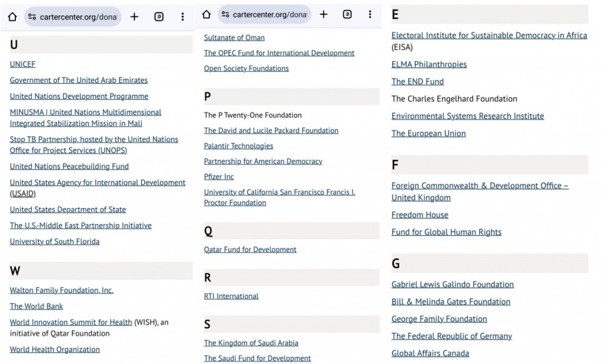Focus the cartercenter.org address bar in the middle panel
Viewport: 602px width, 364px height.
[x=265, y=15]
